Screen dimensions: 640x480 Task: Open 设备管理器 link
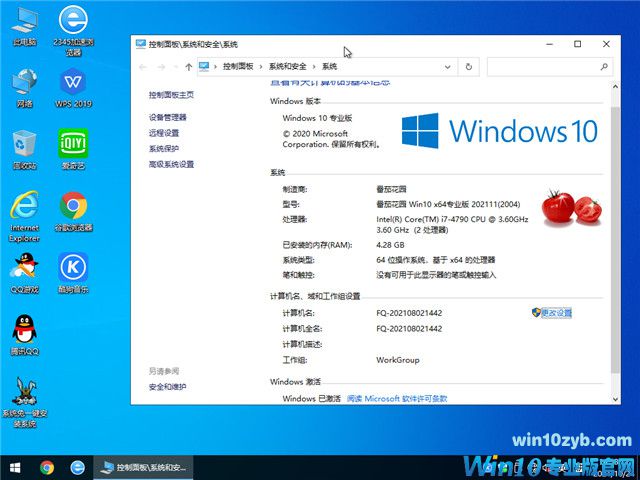pyautogui.click(x=167, y=117)
